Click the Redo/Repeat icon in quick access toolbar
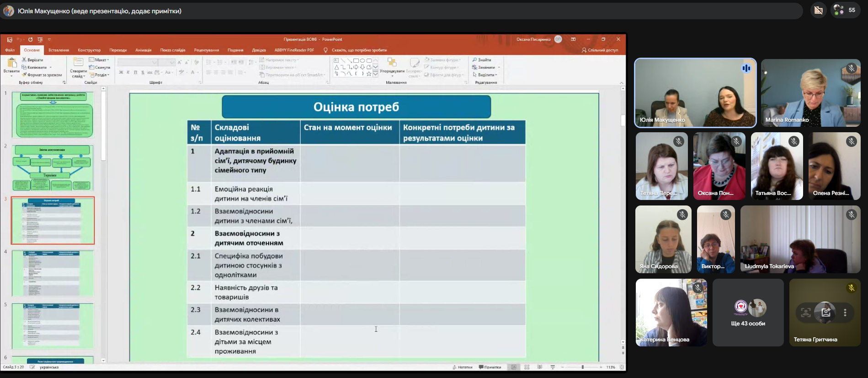Image resolution: width=868 pixels, height=378 pixels. pyautogui.click(x=30, y=40)
